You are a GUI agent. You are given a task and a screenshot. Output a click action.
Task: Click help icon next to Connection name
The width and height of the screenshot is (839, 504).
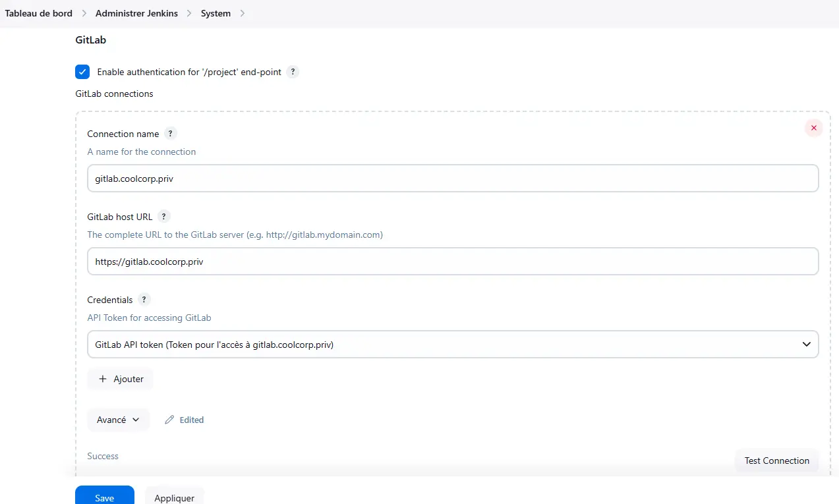tap(171, 134)
